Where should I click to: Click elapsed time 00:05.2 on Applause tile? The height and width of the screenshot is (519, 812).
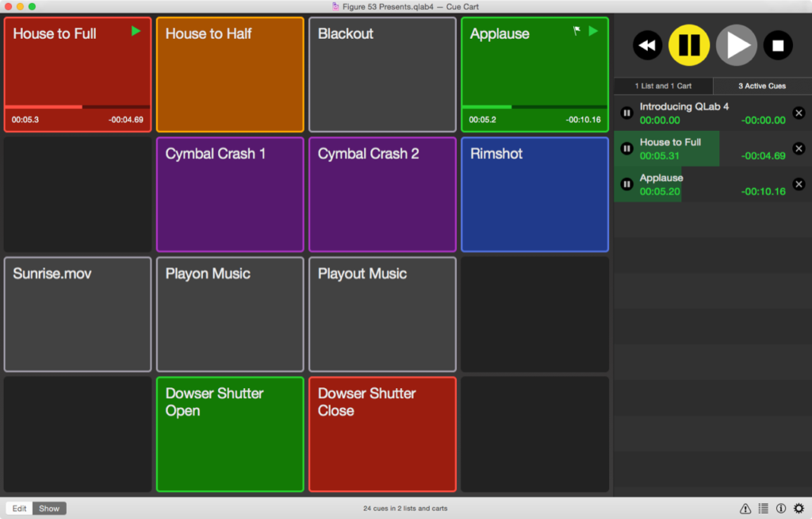(x=483, y=120)
